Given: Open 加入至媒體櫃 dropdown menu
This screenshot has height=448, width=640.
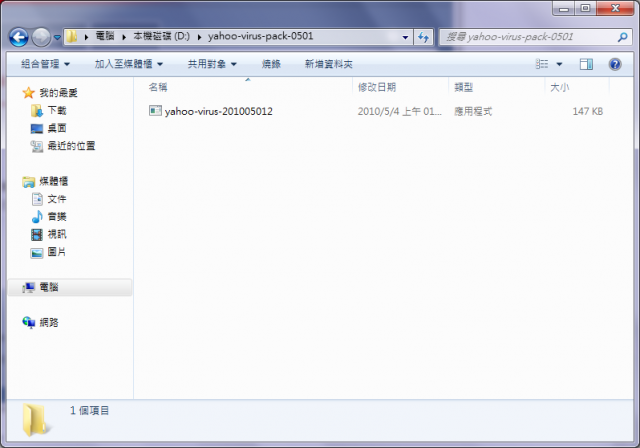Looking at the screenshot, I should point(129,64).
